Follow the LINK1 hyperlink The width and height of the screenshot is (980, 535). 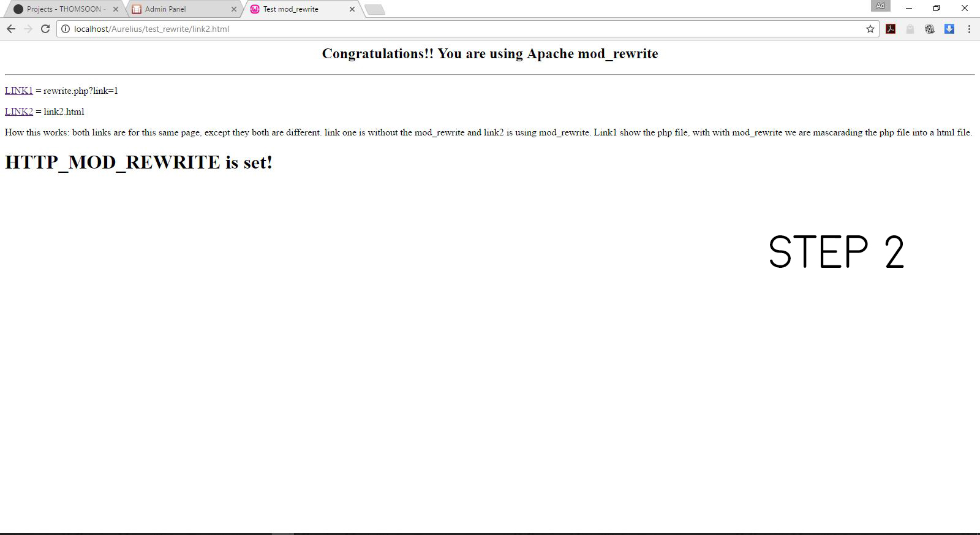click(x=19, y=91)
